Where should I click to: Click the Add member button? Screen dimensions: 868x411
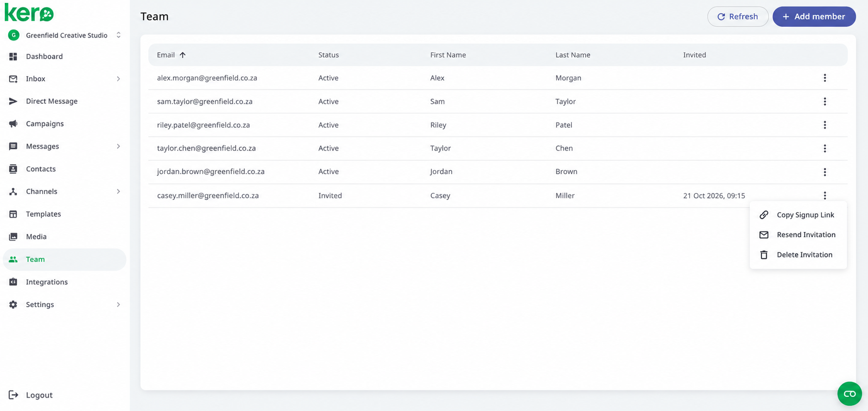point(814,17)
